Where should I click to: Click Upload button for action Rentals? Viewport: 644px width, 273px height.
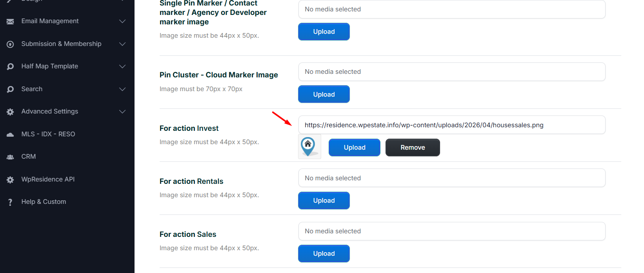click(x=324, y=201)
